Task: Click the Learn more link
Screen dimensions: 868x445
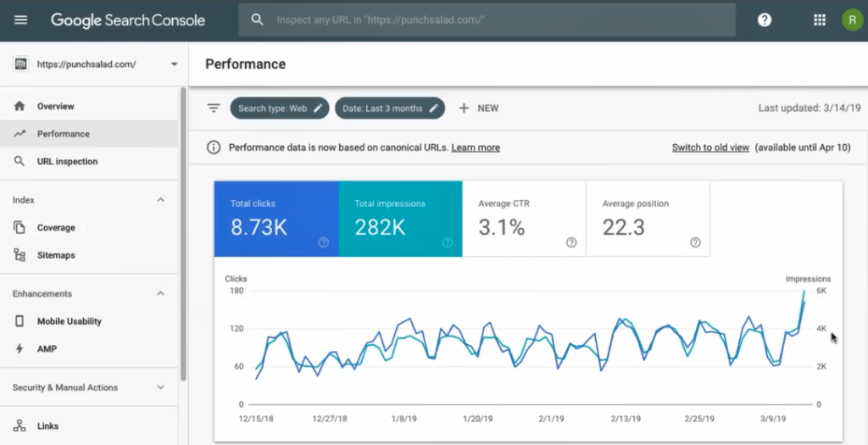Action: (x=476, y=147)
